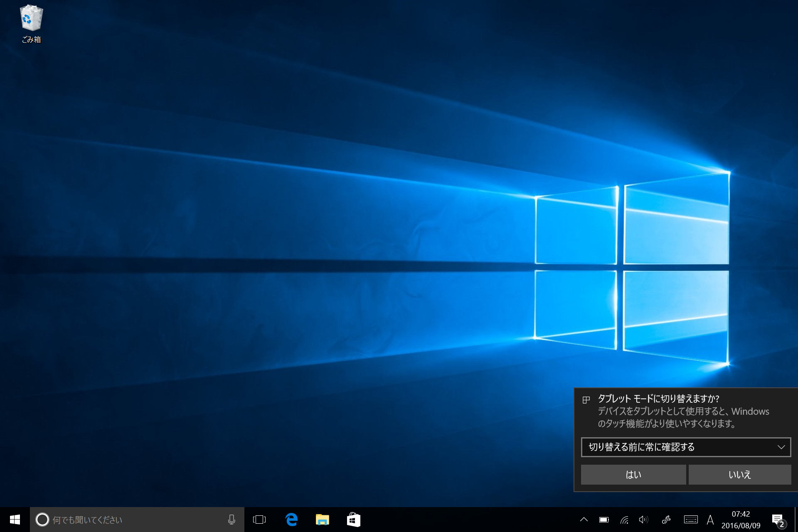The image size is (798, 532).
Task: Launch Microsoft Edge browser
Action: point(291,520)
